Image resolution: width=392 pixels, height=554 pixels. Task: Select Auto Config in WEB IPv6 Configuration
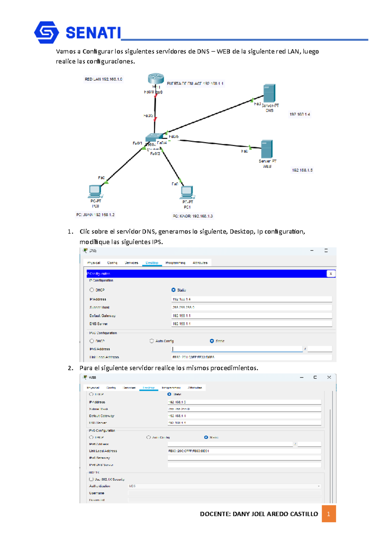pyautogui.click(x=149, y=437)
